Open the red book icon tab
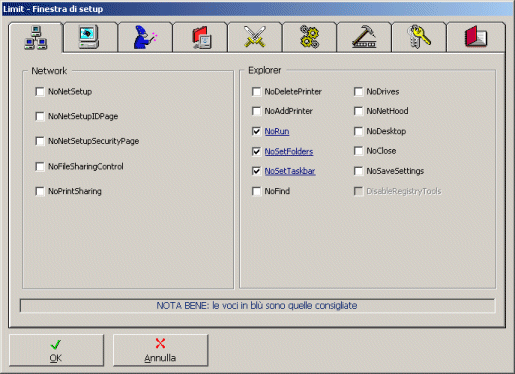The height and width of the screenshot is (374, 515). (x=476, y=37)
